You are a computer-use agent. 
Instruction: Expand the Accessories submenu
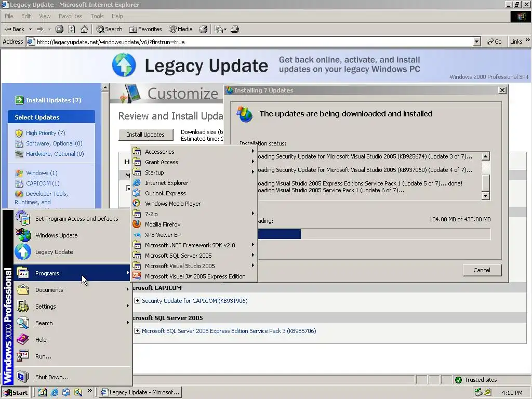(194, 152)
